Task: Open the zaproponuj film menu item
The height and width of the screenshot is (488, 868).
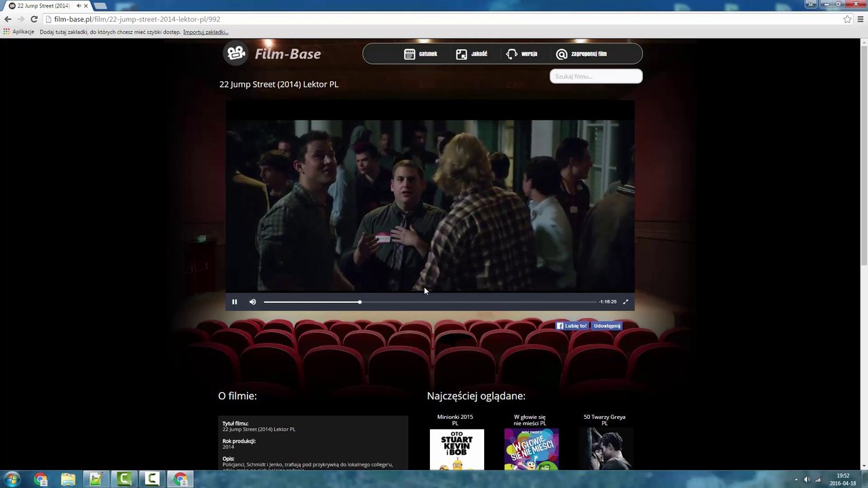Action: (x=581, y=54)
